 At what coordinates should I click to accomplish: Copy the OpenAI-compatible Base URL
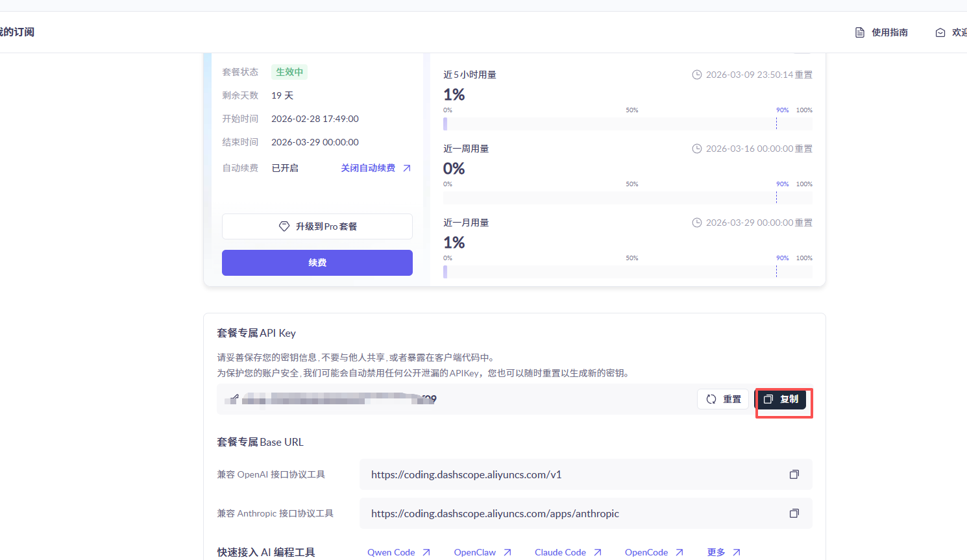[x=794, y=474]
